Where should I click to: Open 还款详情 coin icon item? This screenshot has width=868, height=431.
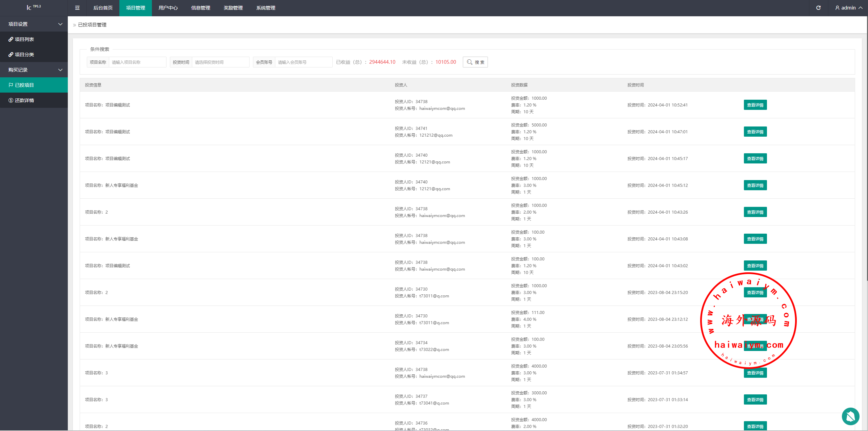(x=11, y=100)
